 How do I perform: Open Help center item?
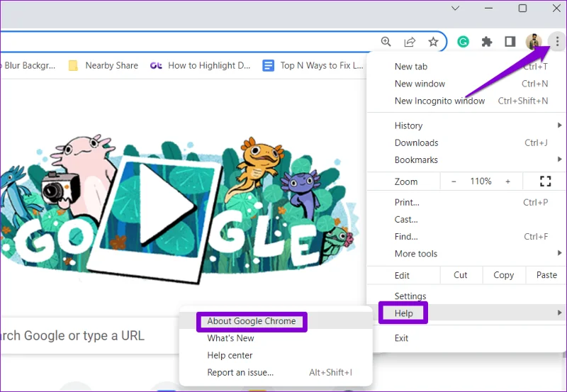pos(276,355)
